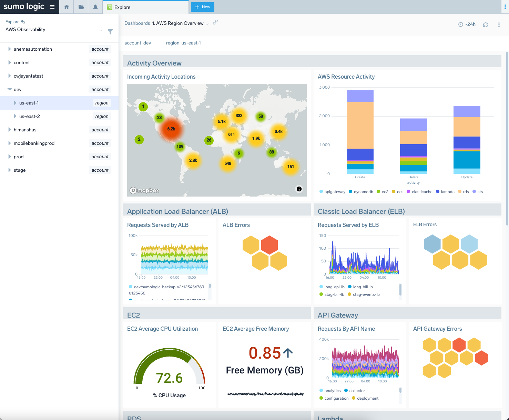Click the 0.85 Free Memory value

[x=265, y=353]
